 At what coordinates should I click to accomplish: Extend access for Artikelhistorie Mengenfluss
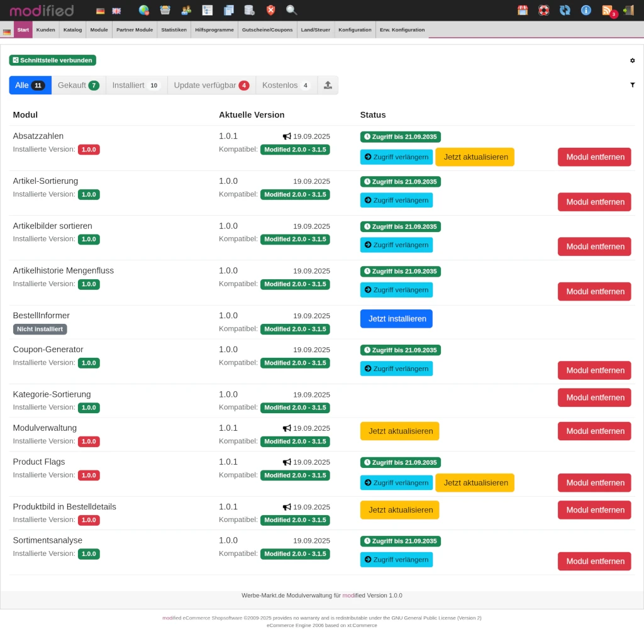click(396, 290)
